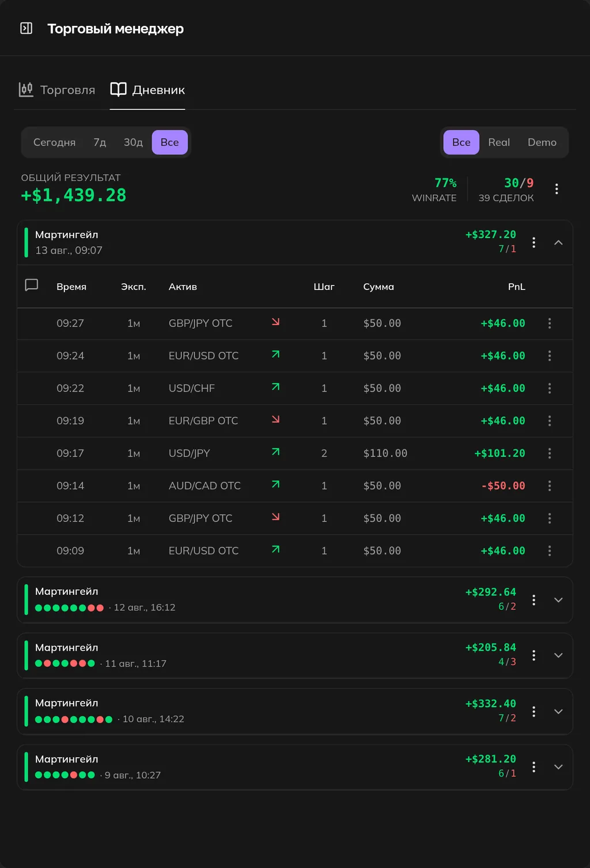Click the +$327.20 session profit
The width and height of the screenshot is (590, 868).
pyautogui.click(x=491, y=235)
